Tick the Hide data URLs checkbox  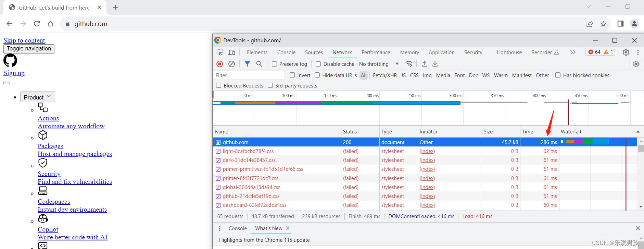(x=317, y=75)
